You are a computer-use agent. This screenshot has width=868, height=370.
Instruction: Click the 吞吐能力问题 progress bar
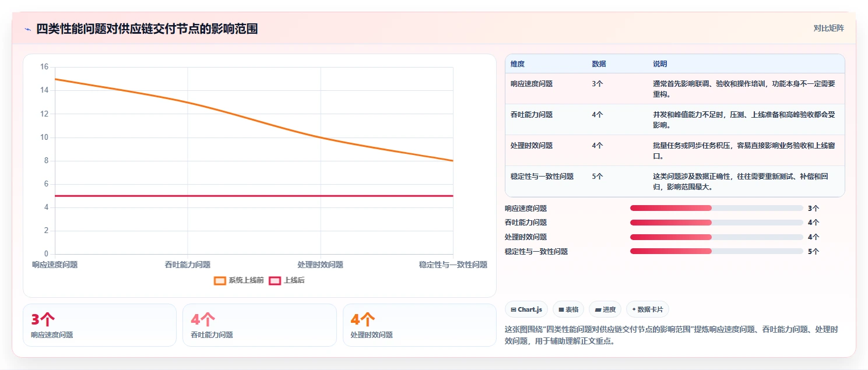point(716,223)
